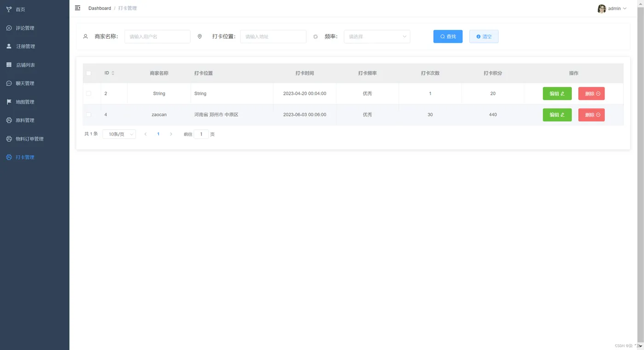
Task: Focus the 商家名称 username input field
Action: pyautogui.click(x=157, y=36)
